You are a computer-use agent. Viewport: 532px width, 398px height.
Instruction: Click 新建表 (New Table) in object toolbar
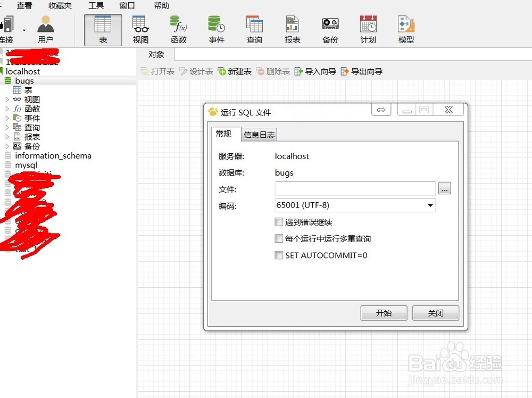coord(235,71)
